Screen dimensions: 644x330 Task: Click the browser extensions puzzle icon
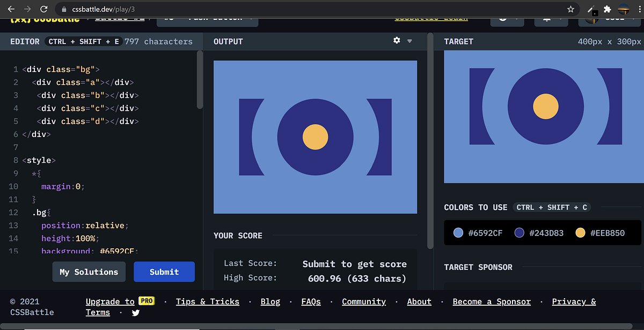607,9
